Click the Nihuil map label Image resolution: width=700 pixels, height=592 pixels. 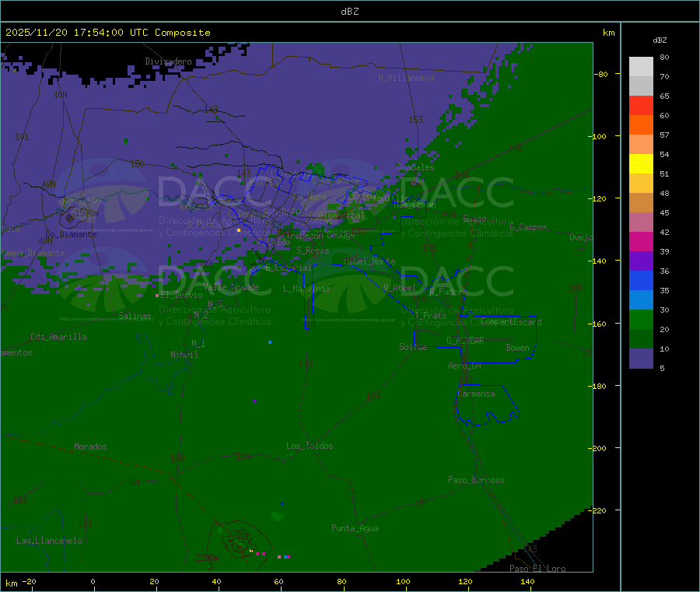pyautogui.click(x=184, y=355)
